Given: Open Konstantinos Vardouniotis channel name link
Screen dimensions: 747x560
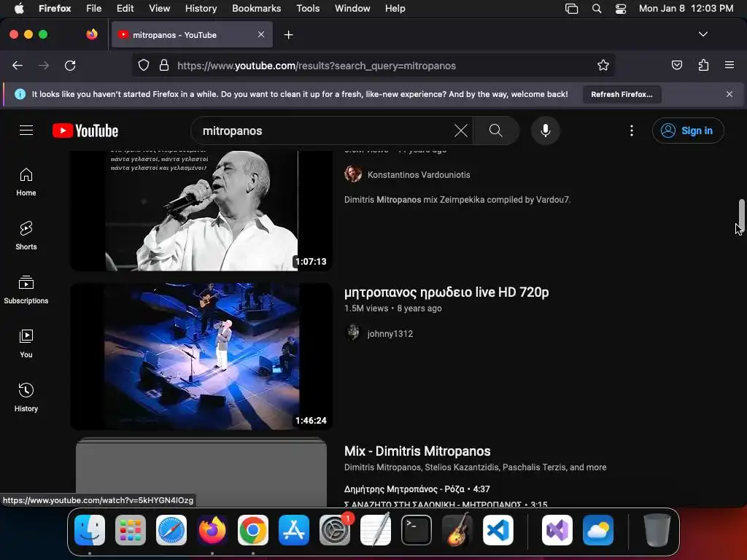Looking at the screenshot, I should pos(419,175).
